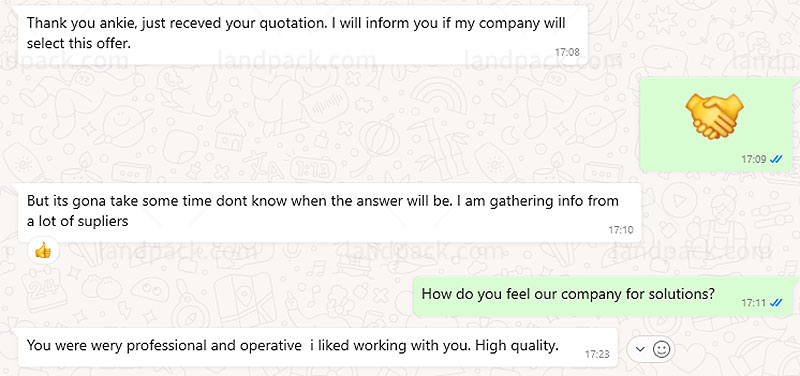The height and width of the screenshot is (376, 800).
Task: Click the handshake emoji in the green bubble
Action: 714,117
